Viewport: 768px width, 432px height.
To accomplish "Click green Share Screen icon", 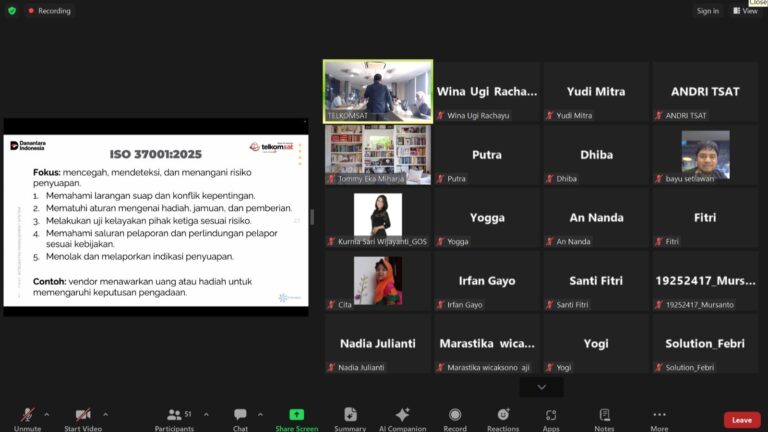I will (296, 414).
